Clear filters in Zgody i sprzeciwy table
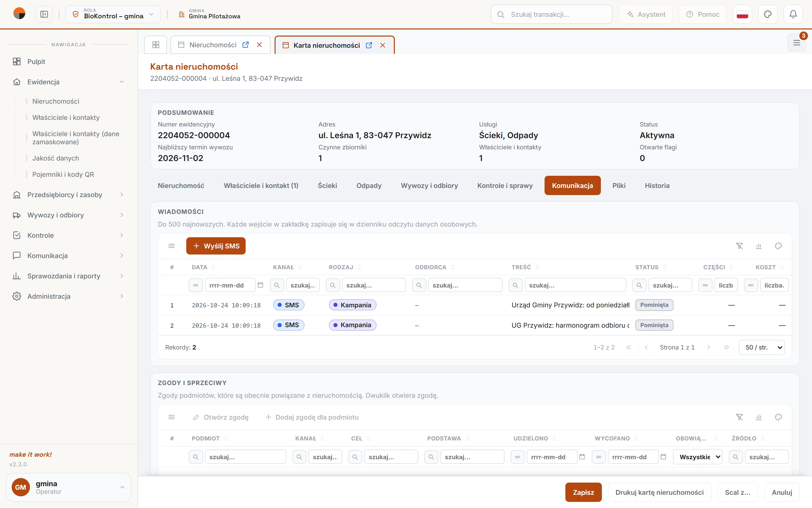812x508 pixels. click(739, 417)
